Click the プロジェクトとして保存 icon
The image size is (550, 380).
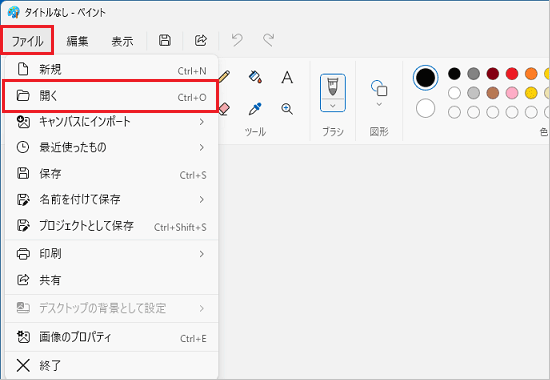[23, 225]
